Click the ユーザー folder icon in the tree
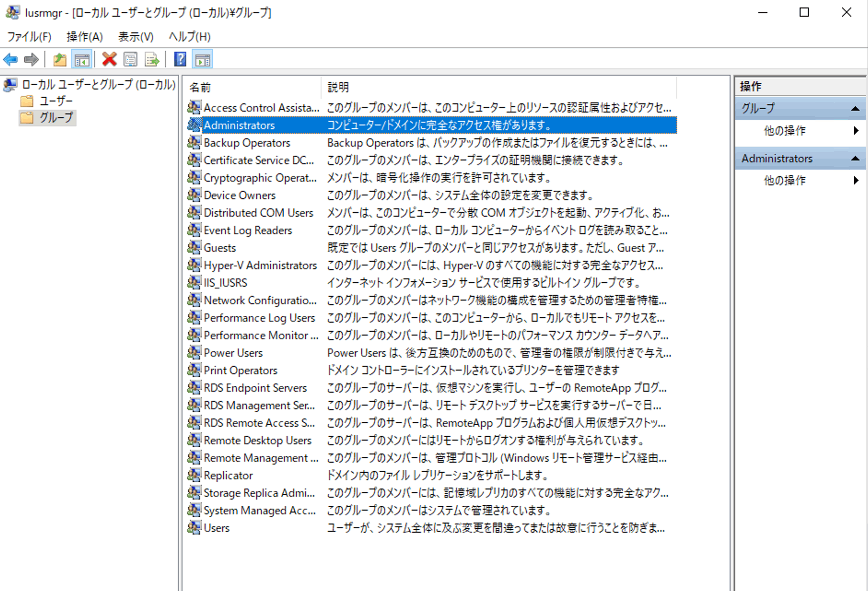The width and height of the screenshot is (868, 591). (27, 101)
